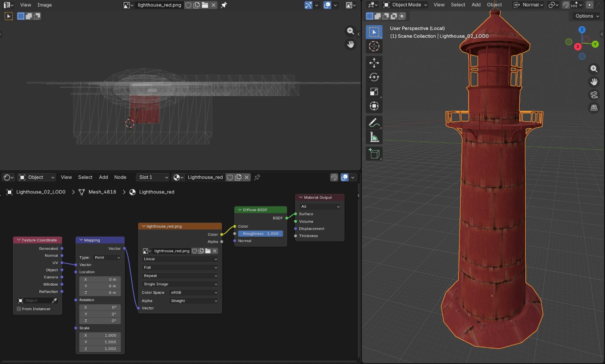This screenshot has height=364, width=605.
Task: Open Straight alpha mode dropdown
Action: tap(194, 301)
